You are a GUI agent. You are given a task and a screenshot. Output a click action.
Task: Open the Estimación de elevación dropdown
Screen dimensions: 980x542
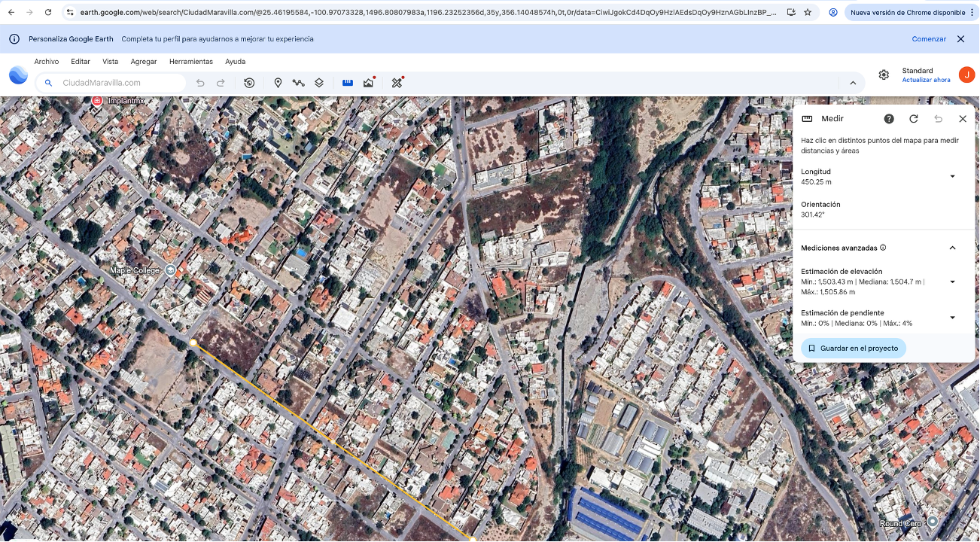pyautogui.click(x=952, y=282)
